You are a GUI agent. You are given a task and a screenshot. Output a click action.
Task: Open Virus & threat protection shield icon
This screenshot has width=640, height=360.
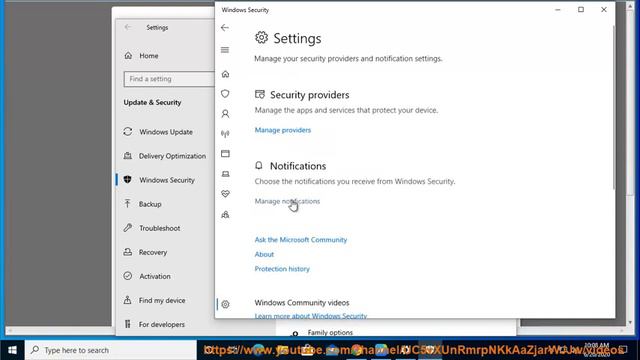coord(225,94)
